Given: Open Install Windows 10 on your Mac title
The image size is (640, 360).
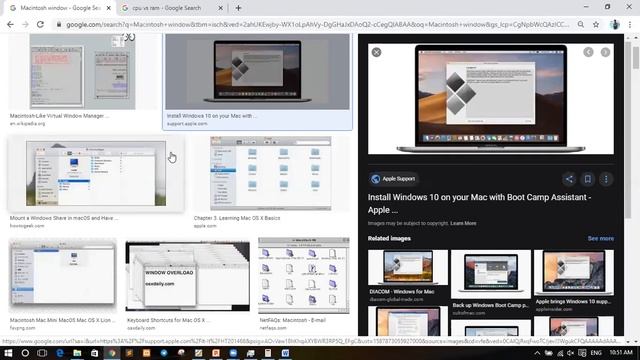Looking at the screenshot, I should (479, 203).
